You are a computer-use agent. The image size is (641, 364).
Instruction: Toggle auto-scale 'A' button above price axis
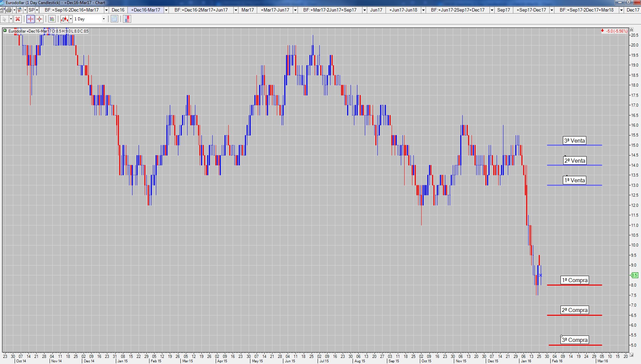[631, 30]
